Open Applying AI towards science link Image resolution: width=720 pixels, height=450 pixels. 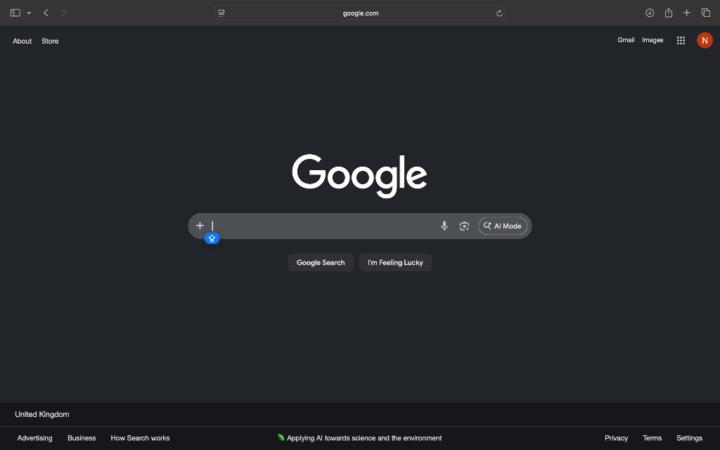[x=364, y=438]
